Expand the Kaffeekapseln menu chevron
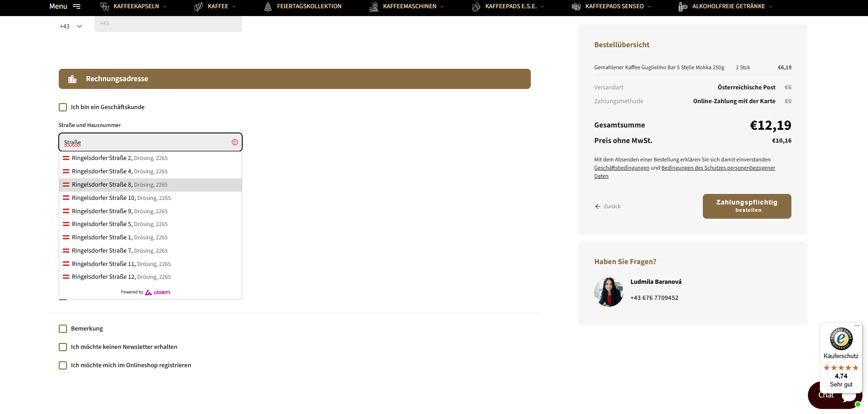868x414 pixels. [165, 6]
